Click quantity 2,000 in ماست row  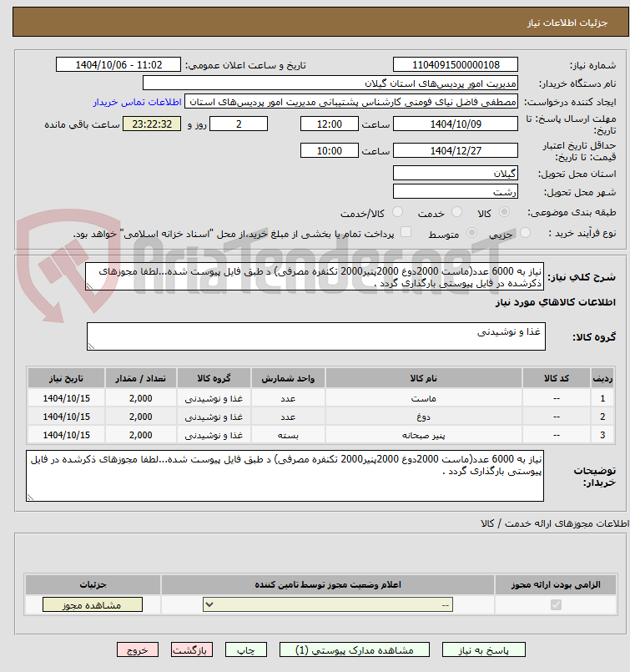pos(141,398)
